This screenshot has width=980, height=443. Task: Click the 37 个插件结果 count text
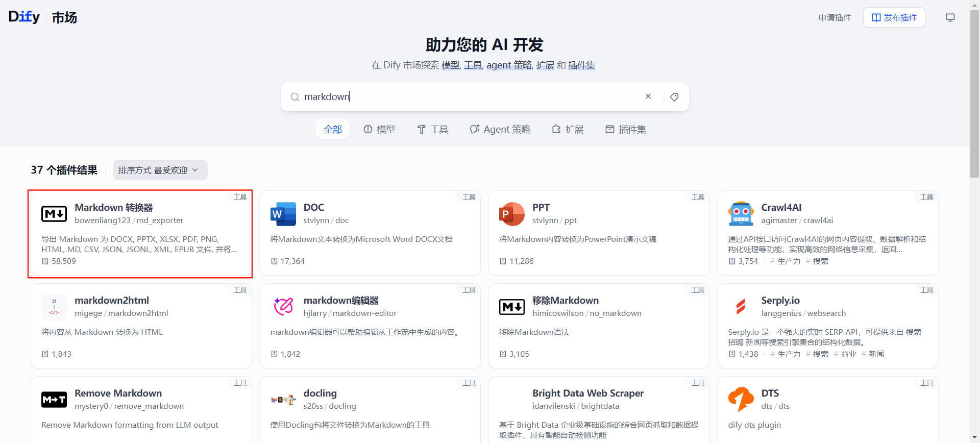64,170
